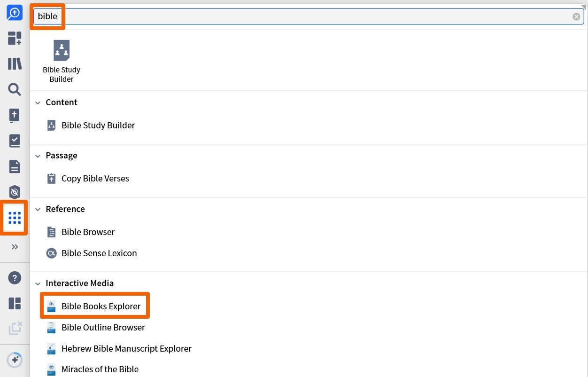Expand the sidebar with double-chevron icon
This screenshot has height=377, width=588.
coord(15,247)
